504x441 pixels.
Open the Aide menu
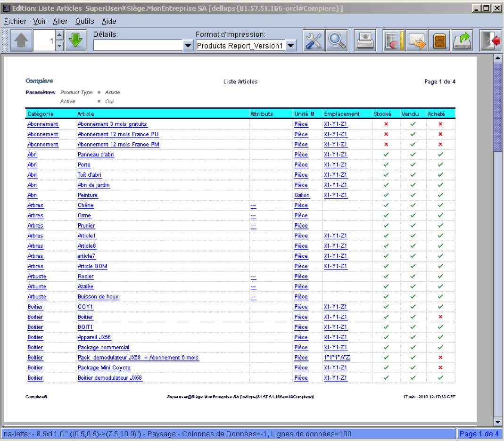click(x=109, y=22)
